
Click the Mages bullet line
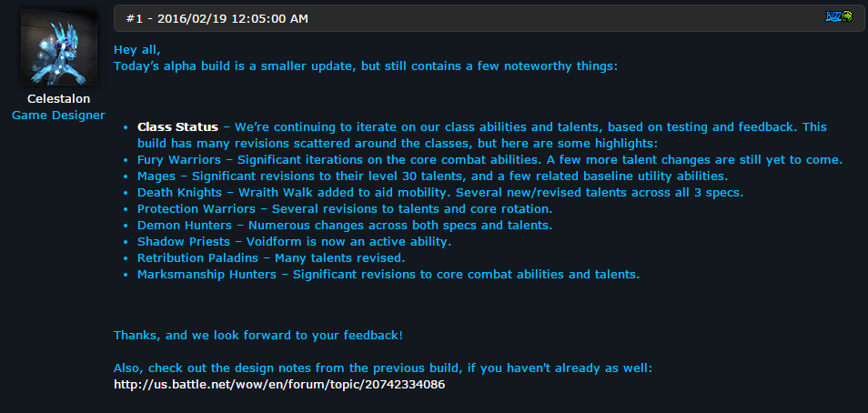(433, 176)
